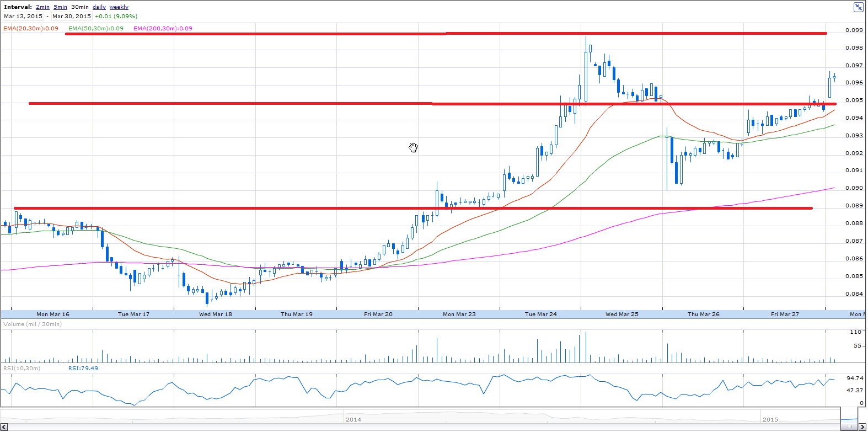Click the Tue Mar 24 date axis label
Image resolution: width=868 pixels, height=432 pixels.
(541, 314)
